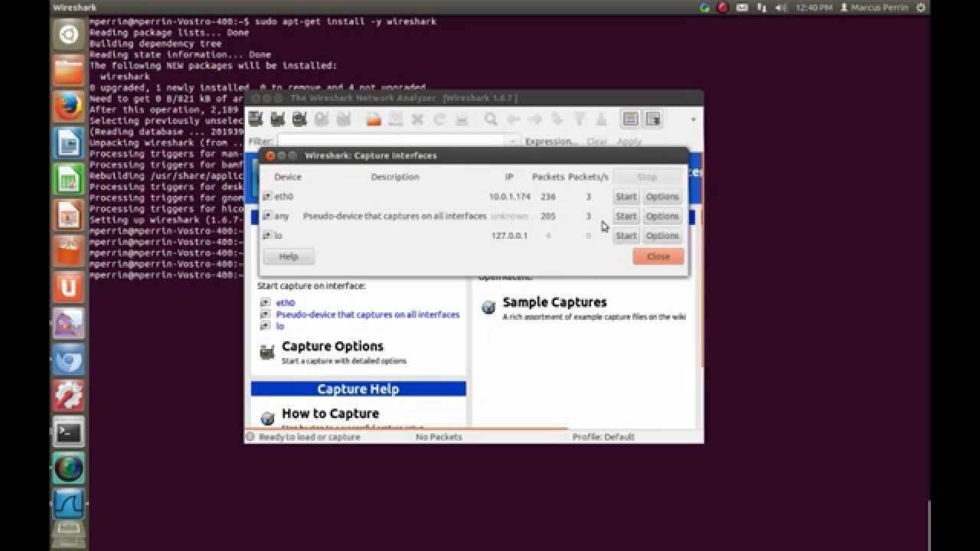
Task: Click the Save capture file toolbar icon
Action: click(x=396, y=119)
